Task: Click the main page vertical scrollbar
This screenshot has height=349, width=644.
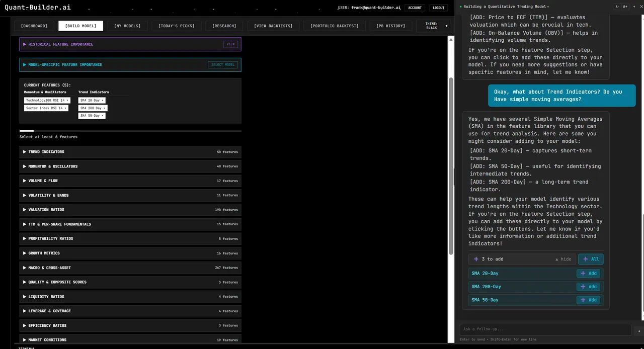Action: coord(451,166)
